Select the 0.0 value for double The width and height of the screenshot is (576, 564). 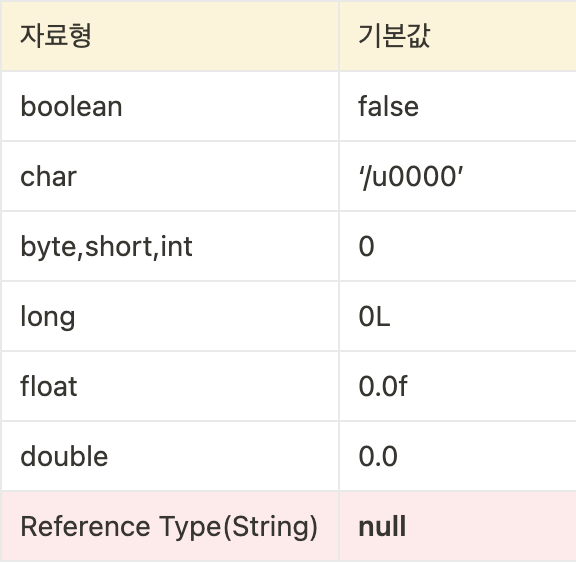click(458, 456)
